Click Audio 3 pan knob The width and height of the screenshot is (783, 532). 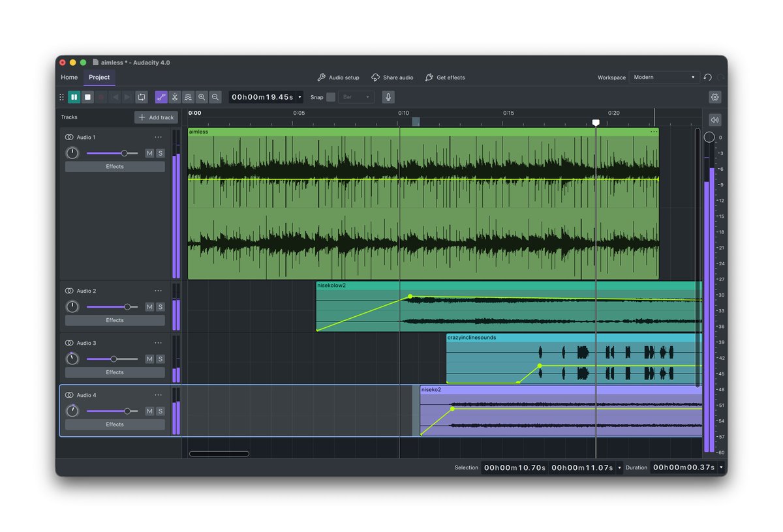click(x=72, y=359)
